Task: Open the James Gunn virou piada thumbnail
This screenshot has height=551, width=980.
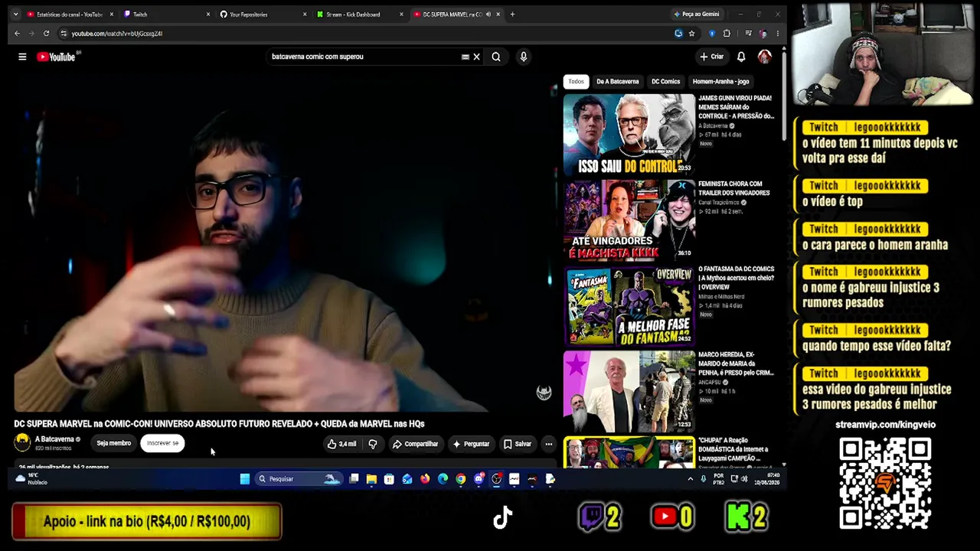Action: 629,135
